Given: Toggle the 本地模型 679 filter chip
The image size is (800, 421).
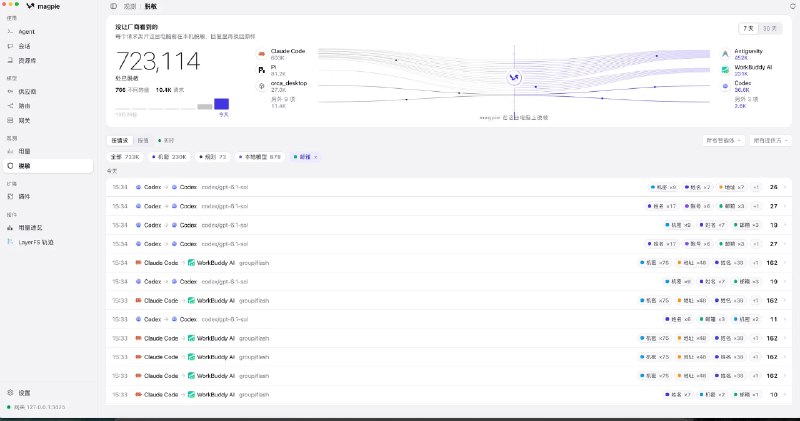Looking at the screenshot, I should coord(260,157).
